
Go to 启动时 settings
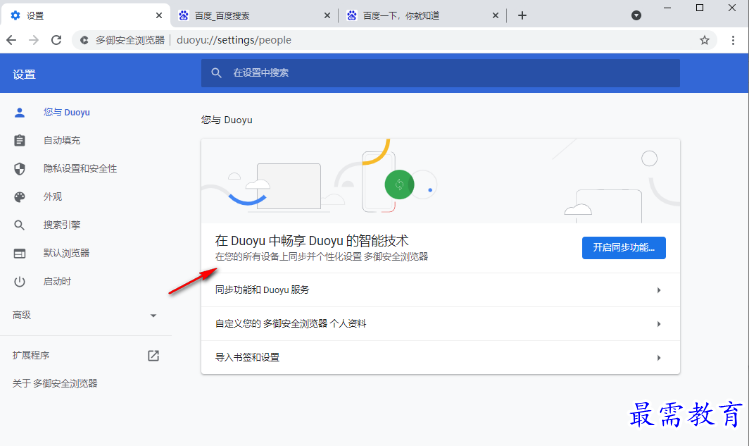coord(57,282)
